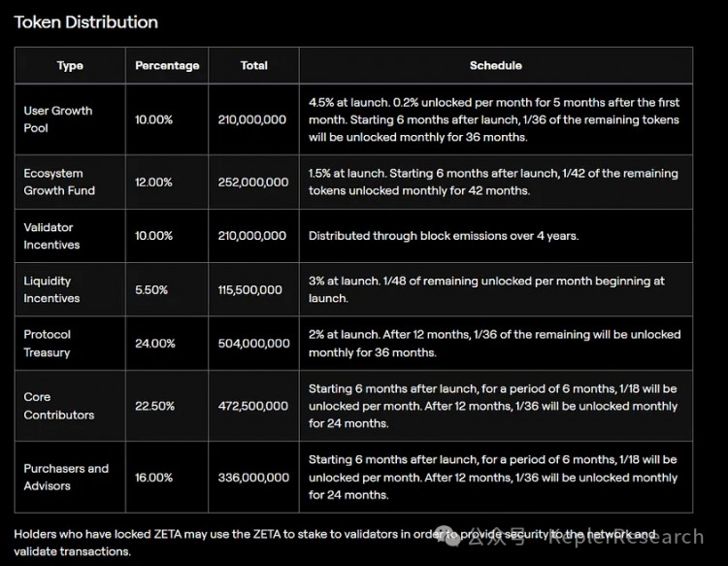
Task: Click the 5.50% percentage cell
Action: click(151, 289)
